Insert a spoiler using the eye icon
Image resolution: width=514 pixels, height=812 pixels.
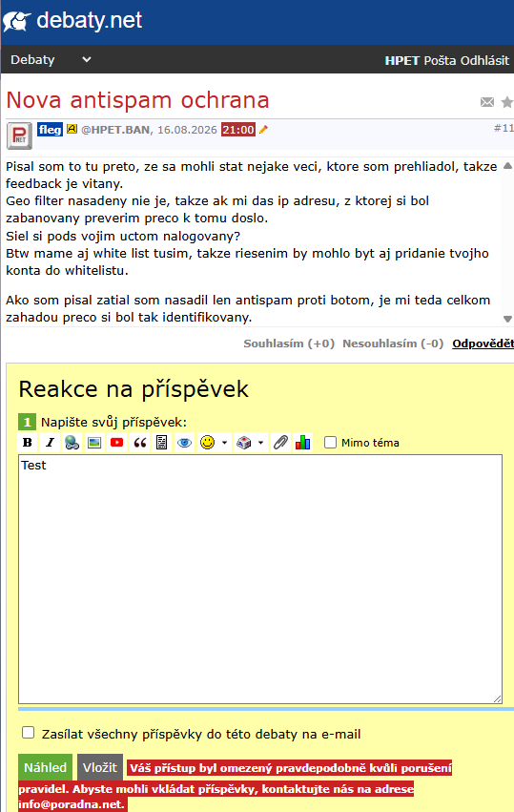click(x=184, y=443)
